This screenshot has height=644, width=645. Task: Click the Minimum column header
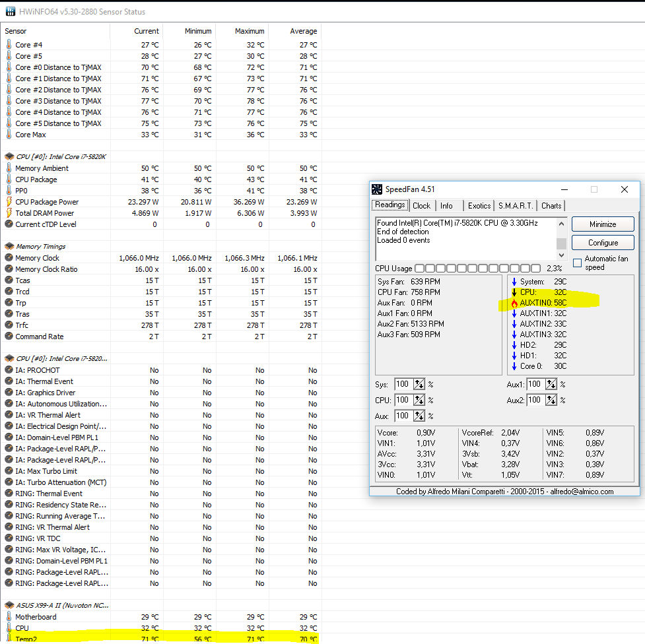(189, 31)
